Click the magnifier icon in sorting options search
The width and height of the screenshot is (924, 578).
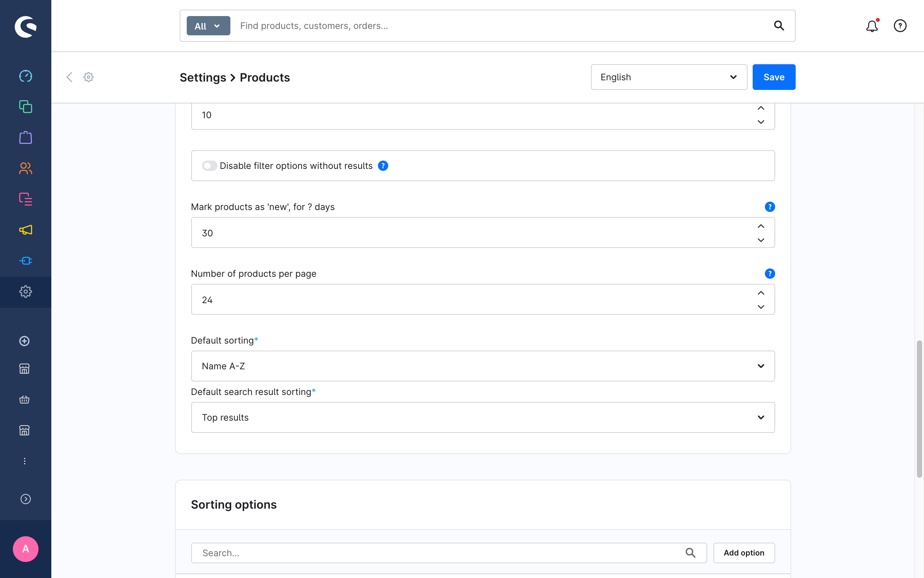pyautogui.click(x=690, y=553)
